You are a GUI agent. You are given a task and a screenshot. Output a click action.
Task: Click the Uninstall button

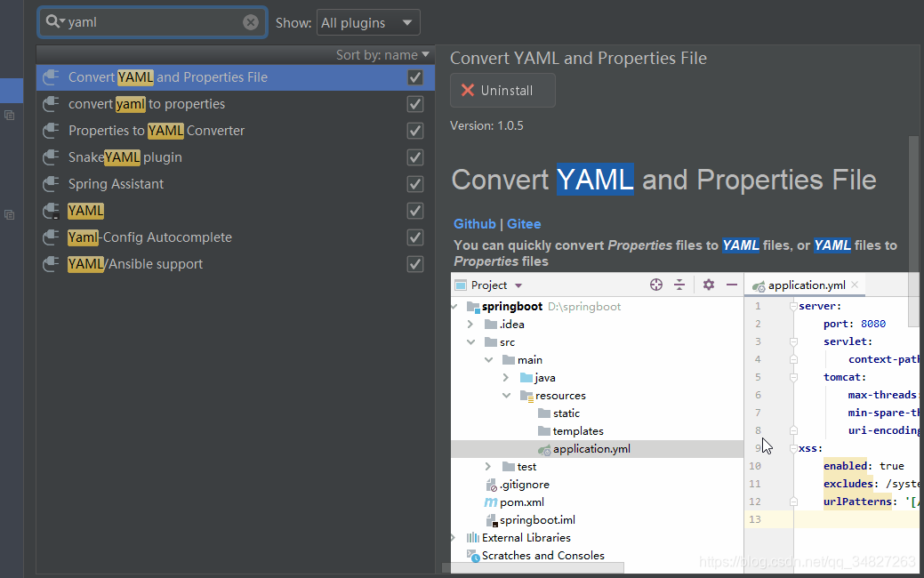pos(502,90)
